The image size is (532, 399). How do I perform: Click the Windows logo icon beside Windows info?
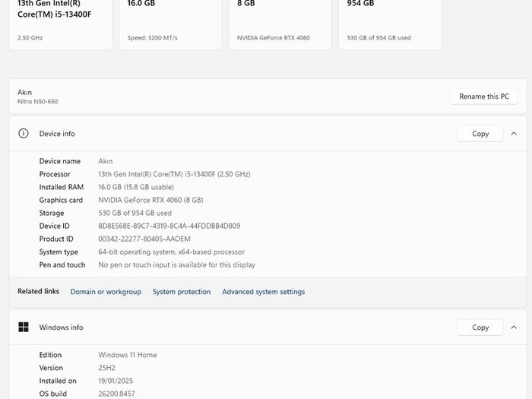point(24,327)
